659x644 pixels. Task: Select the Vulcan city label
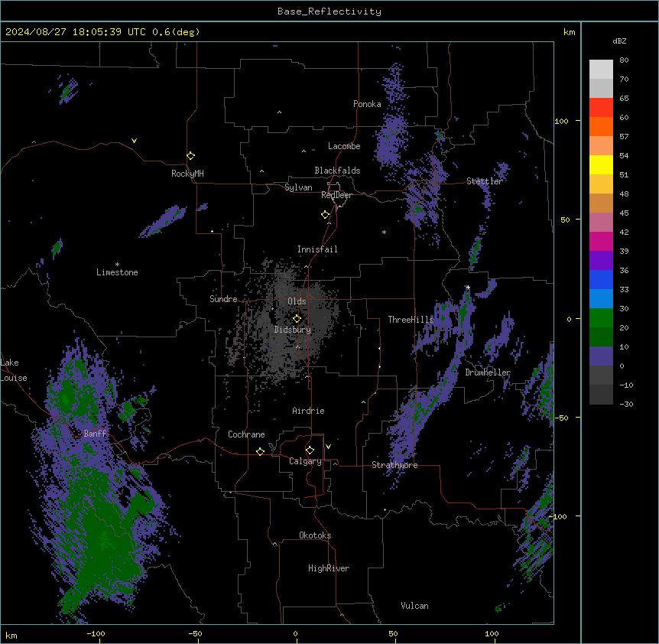(x=414, y=606)
